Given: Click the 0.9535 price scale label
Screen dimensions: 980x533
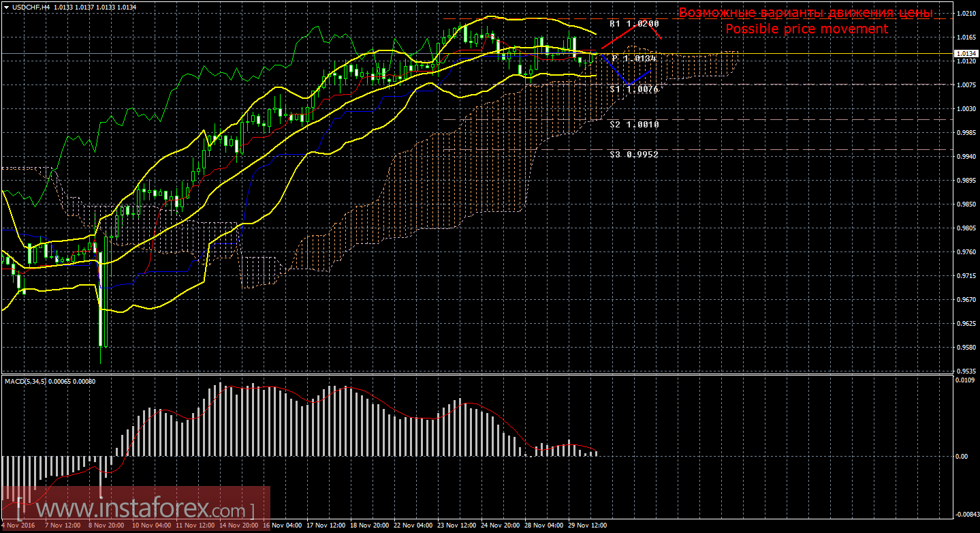Looking at the screenshot, I should 965,371.
